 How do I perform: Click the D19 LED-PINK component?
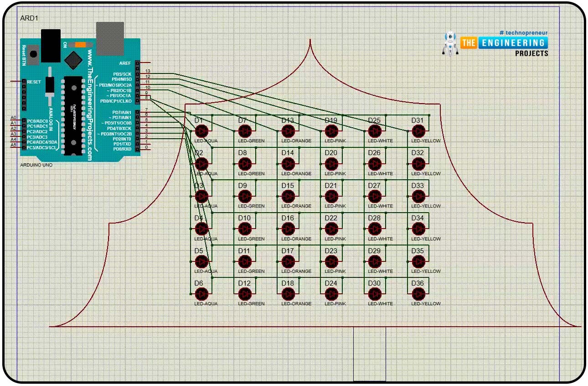(x=331, y=131)
